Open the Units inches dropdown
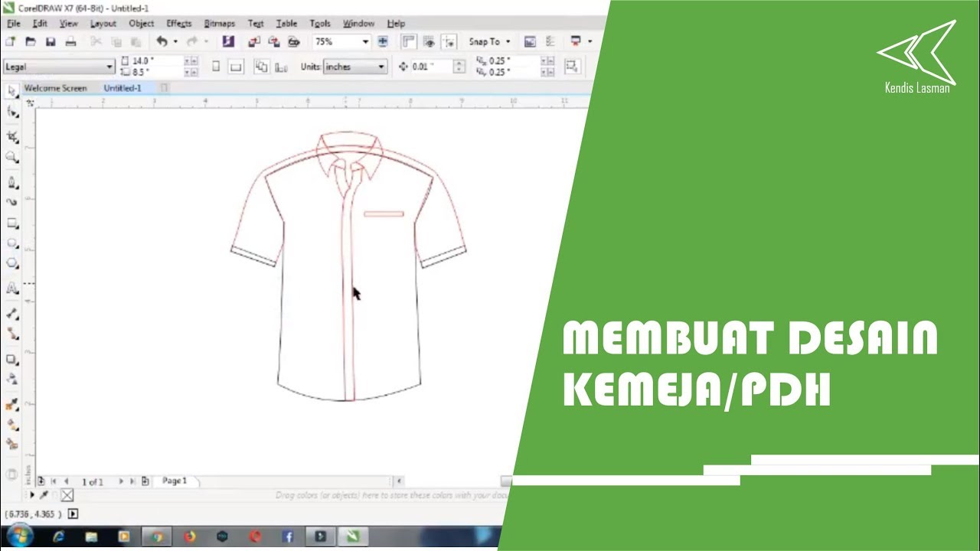Screen dimensions: 980x551 pos(381,67)
